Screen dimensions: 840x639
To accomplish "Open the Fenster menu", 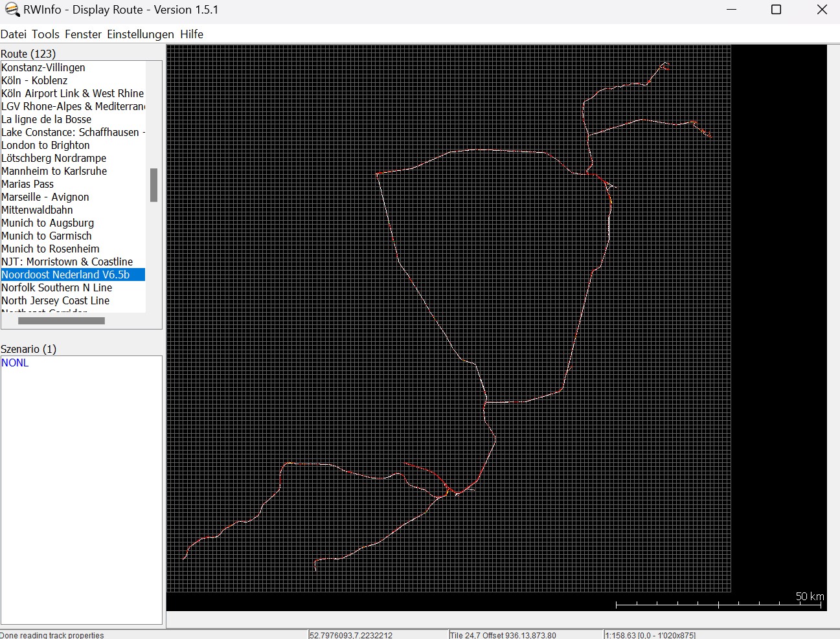I will pos(83,34).
